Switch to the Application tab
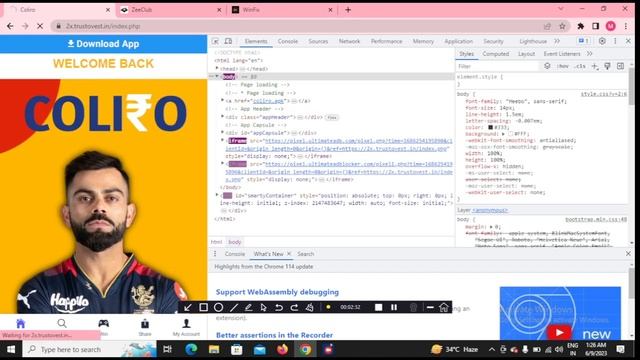Viewport: 640px width, 360px height. (x=458, y=41)
